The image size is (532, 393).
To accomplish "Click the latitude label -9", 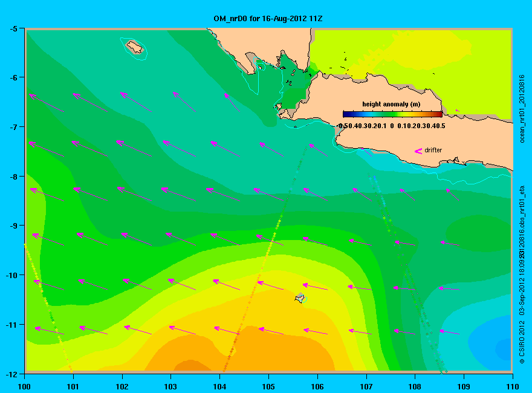I will 13,226.
